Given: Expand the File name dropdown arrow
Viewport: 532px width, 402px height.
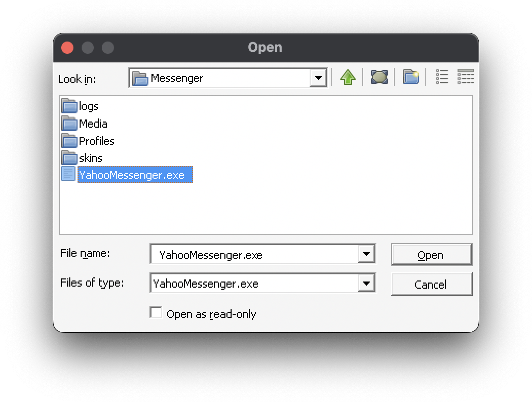Looking at the screenshot, I should pyautogui.click(x=367, y=254).
